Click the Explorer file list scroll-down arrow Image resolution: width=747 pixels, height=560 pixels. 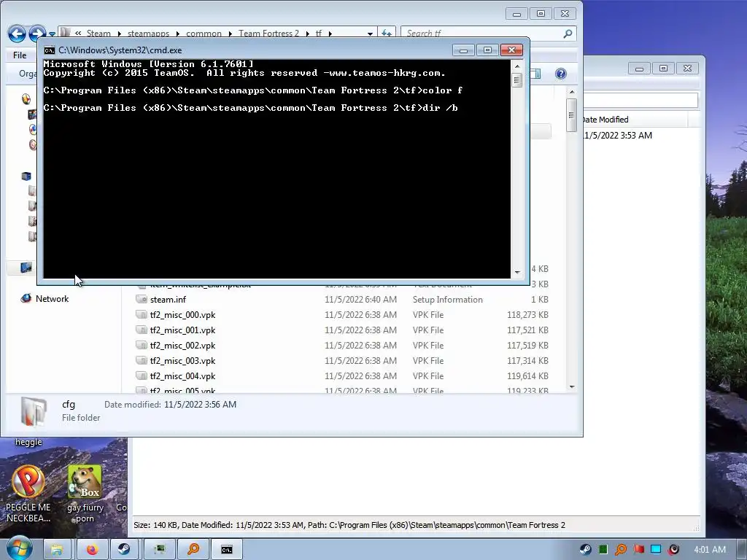572,387
